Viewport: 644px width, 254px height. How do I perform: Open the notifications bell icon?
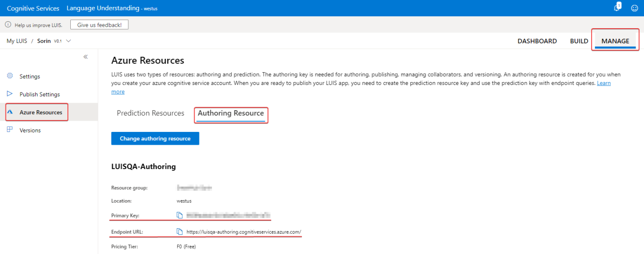coord(617,7)
